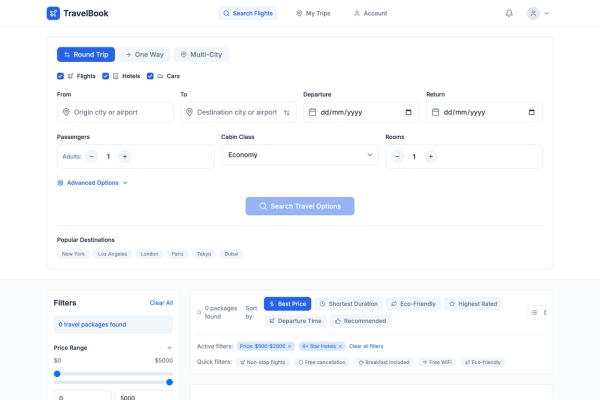Select One Way trip type
The height and width of the screenshot is (400, 600).
(144, 54)
